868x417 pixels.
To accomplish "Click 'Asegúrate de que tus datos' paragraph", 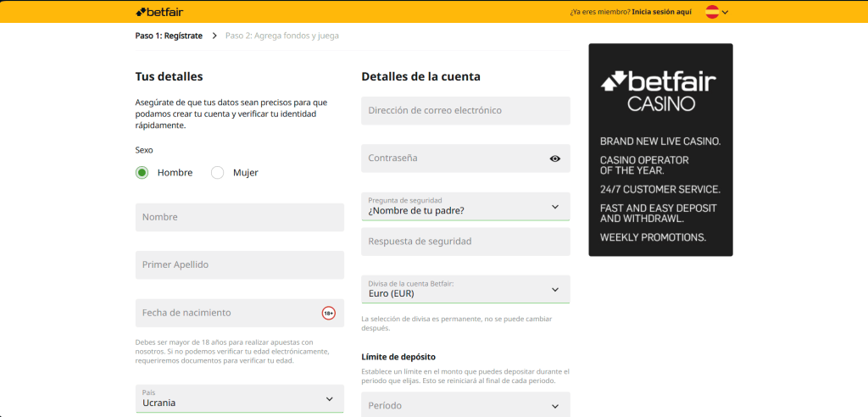I will coord(231,114).
